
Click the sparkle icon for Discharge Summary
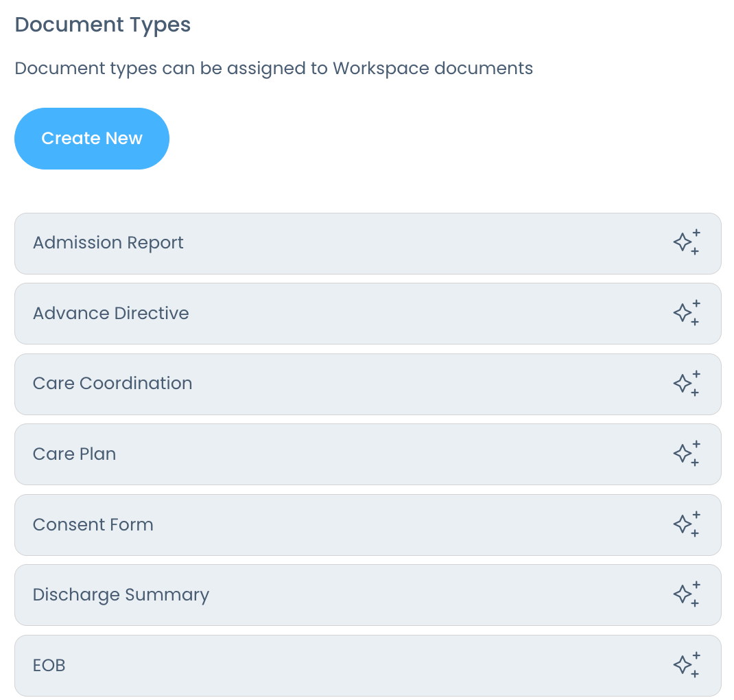[x=686, y=595]
